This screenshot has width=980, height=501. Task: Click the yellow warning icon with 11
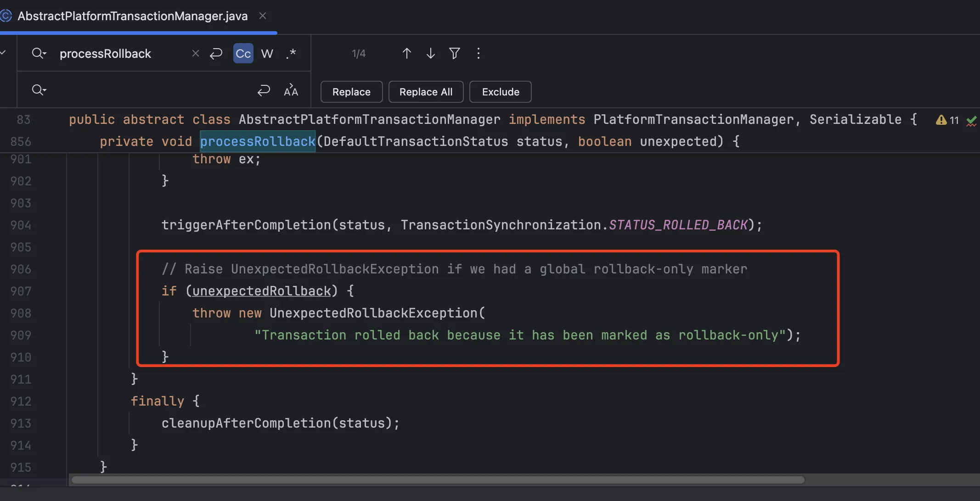click(941, 120)
